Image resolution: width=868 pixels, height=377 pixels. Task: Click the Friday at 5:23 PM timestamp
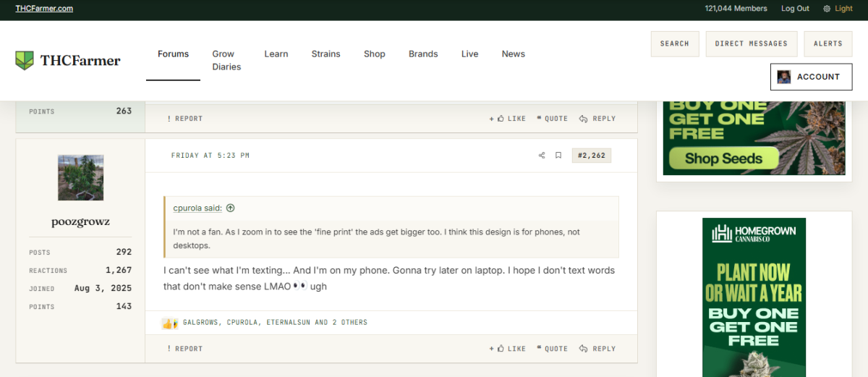click(x=210, y=156)
